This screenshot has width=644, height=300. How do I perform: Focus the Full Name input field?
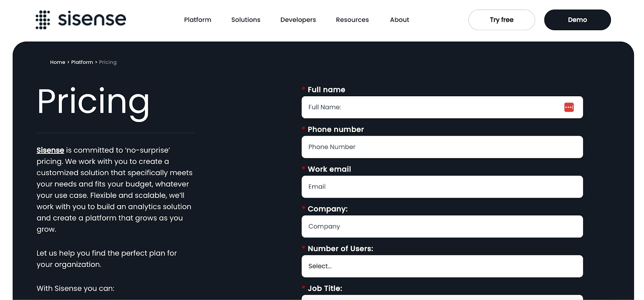coord(442,107)
